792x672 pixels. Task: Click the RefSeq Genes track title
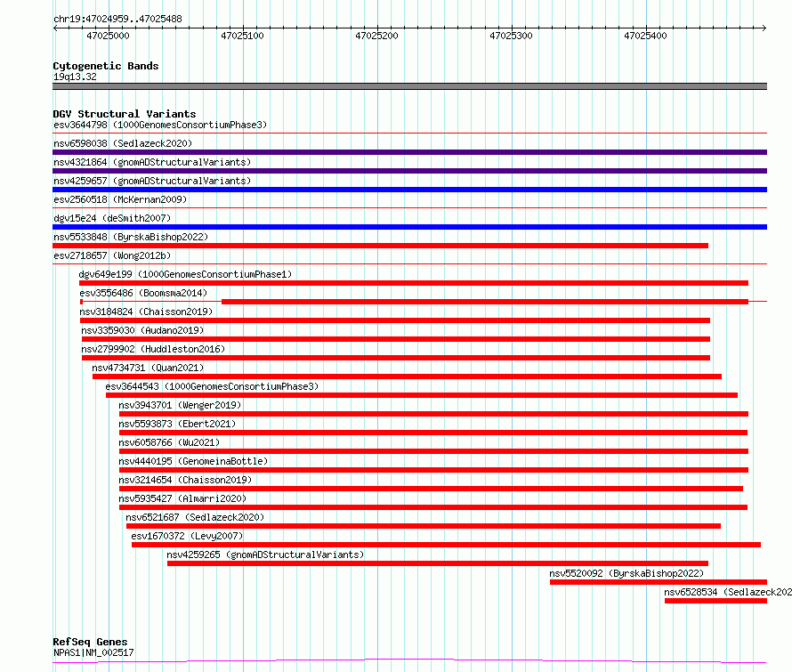[x=90, y=642]
